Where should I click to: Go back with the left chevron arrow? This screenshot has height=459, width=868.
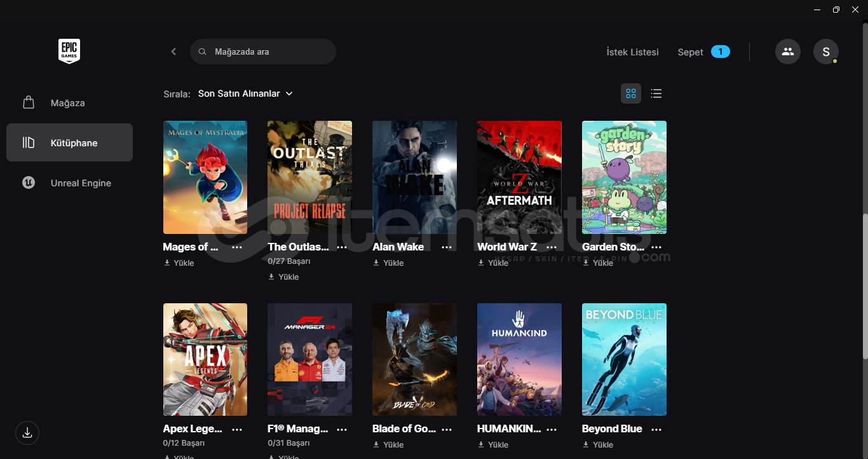tap(173, 51)
